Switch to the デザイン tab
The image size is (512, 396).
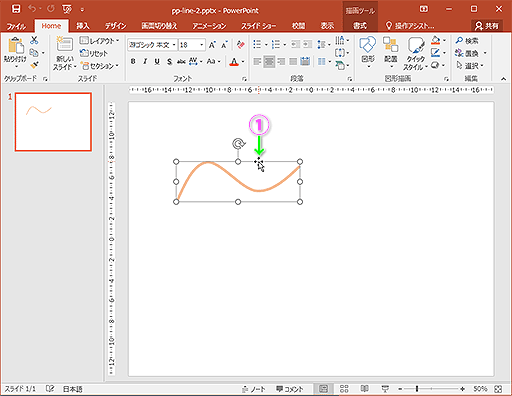pos(116,26)
